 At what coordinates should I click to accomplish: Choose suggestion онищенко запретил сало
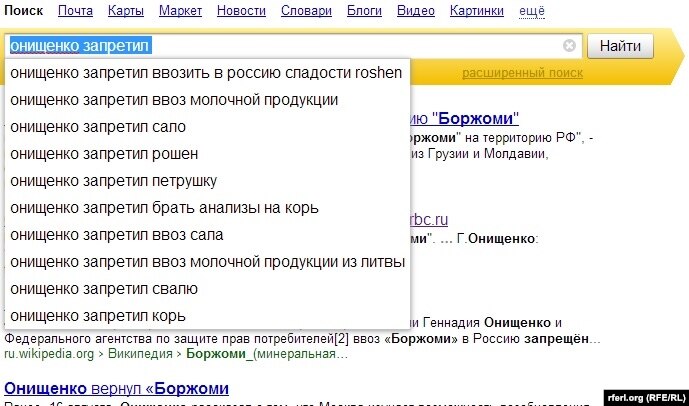click(x=98, y=127)
